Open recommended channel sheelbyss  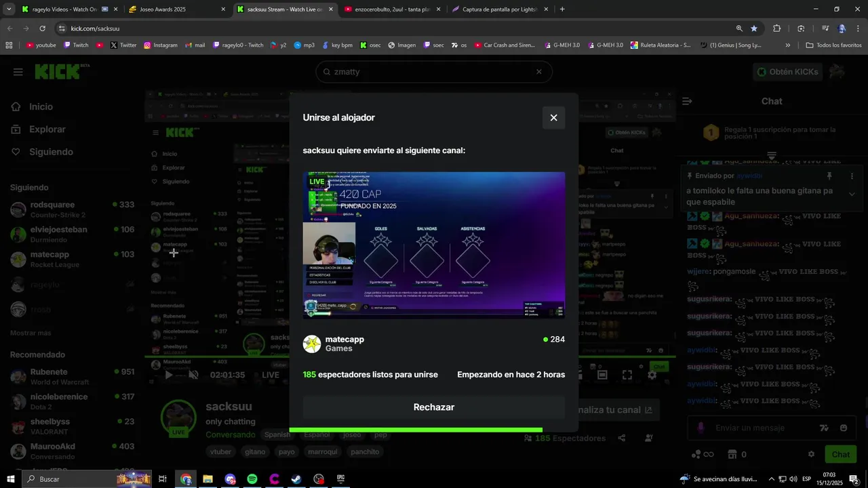point(72,426)
